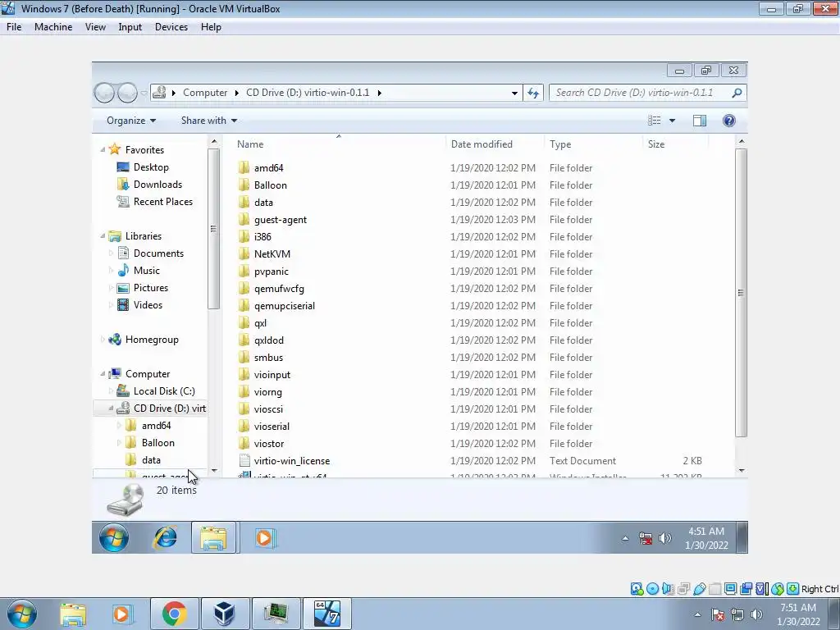840x630 pixels.
Task: Open Windows Media Player in guest taskbar
Action: click(264, 537)
